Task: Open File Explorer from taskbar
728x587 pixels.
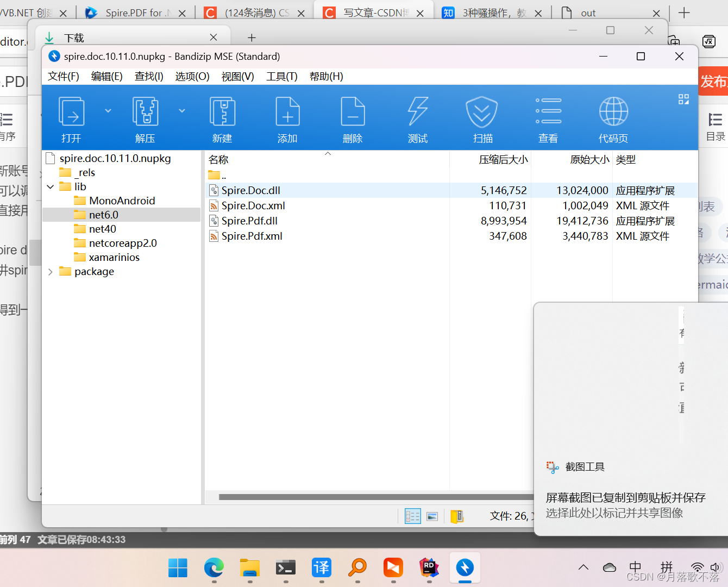Action: [250, 567]
